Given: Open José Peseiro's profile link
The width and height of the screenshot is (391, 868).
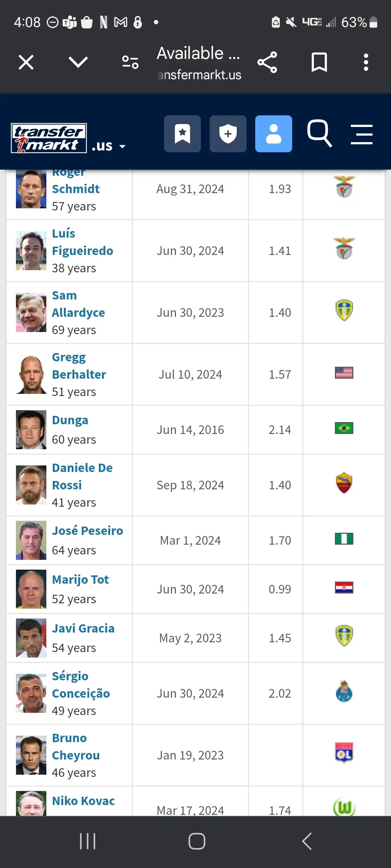Looking at the screenshot, I should point(87,531).
